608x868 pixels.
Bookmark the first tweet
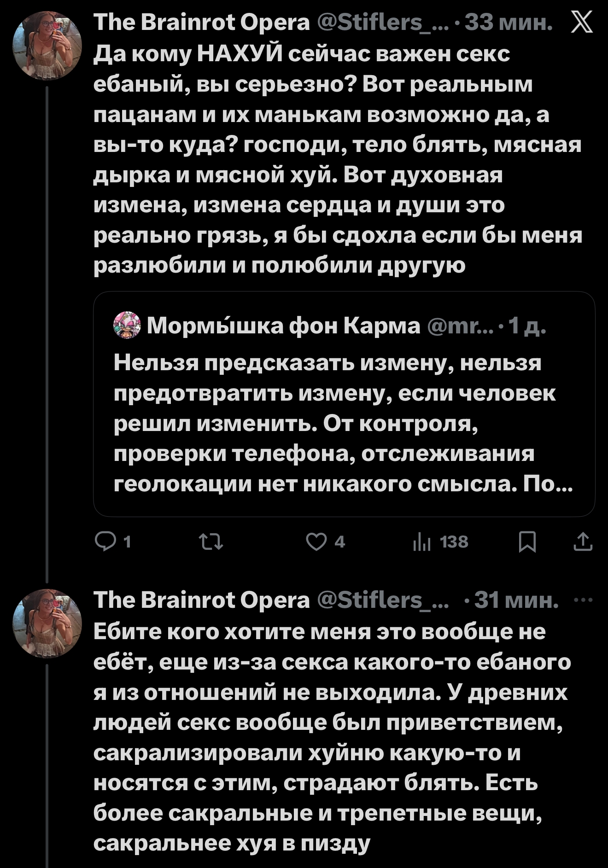pos(527,542)
